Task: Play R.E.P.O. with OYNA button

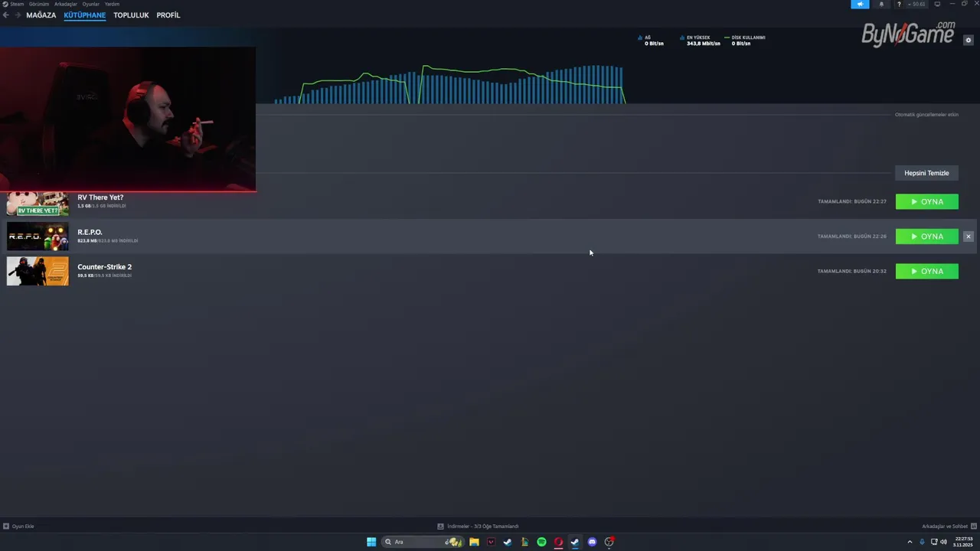Action: [x=926, y=236]
